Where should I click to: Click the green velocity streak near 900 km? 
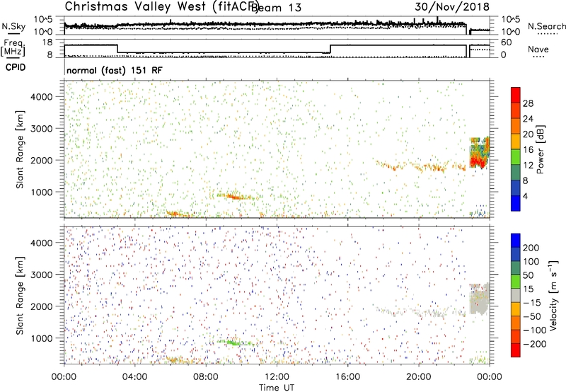pyautogui.click(x=236, y=342)
